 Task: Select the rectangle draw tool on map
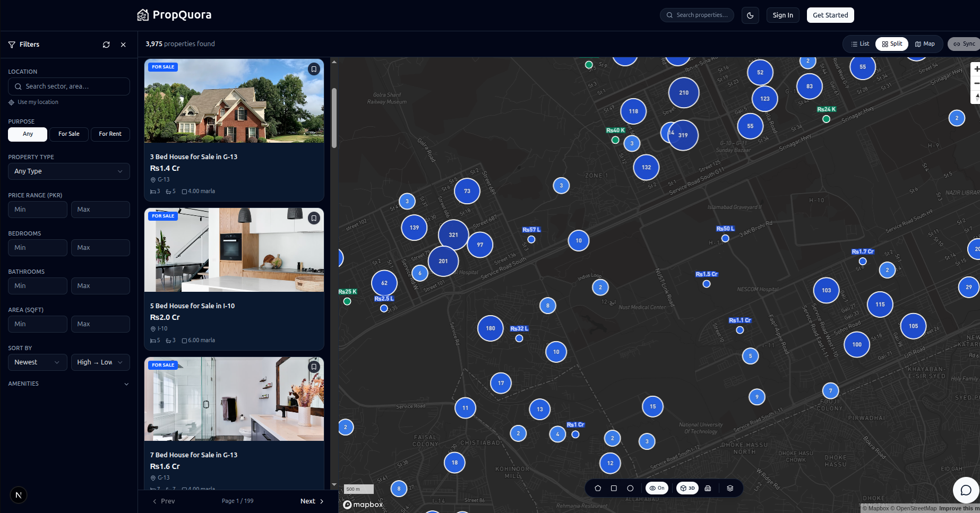click(614, 488)
